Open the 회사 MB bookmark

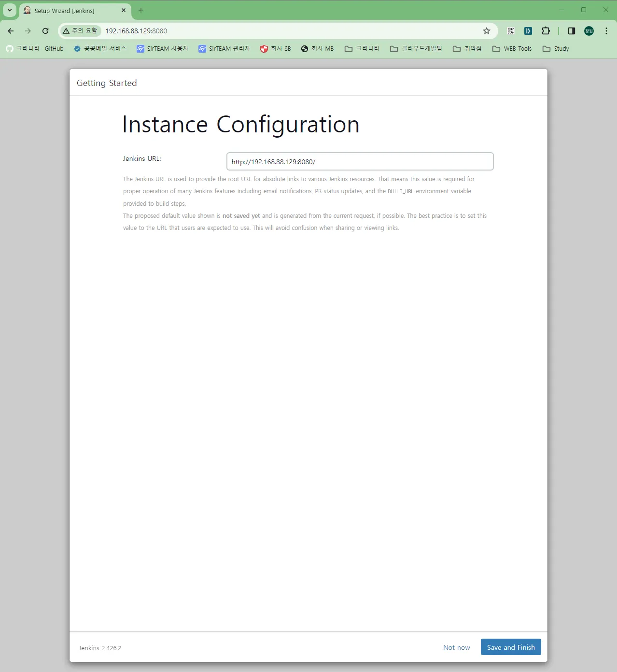click(318, 49)
